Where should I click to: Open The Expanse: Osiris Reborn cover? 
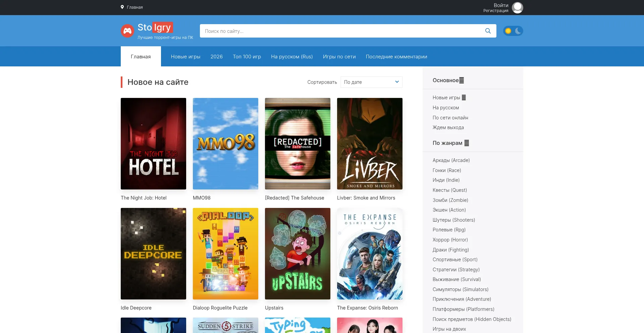[x=370, y=254]
